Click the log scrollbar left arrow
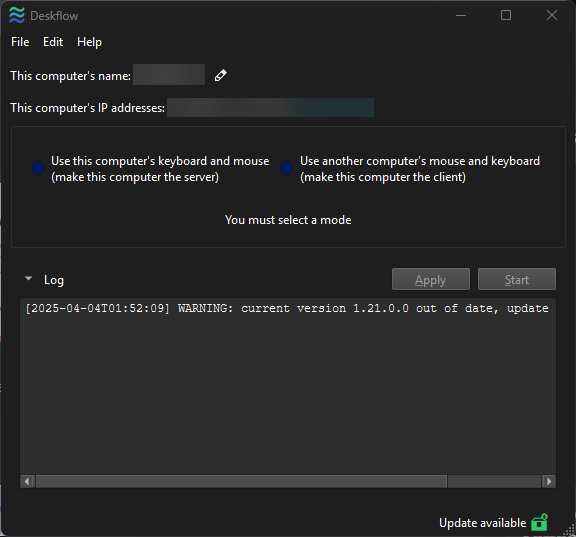Viewport: 576px width, 537px height. pyautogui.click(x=27, y=481)
